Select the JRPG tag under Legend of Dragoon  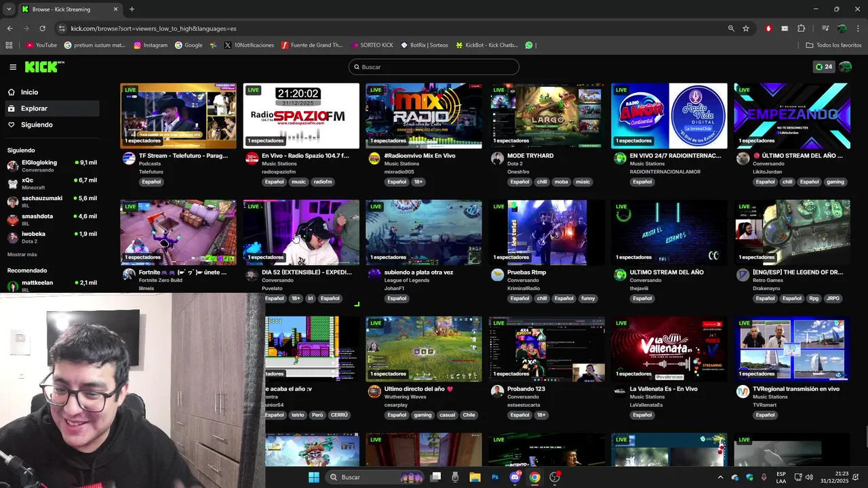[833, 298]
